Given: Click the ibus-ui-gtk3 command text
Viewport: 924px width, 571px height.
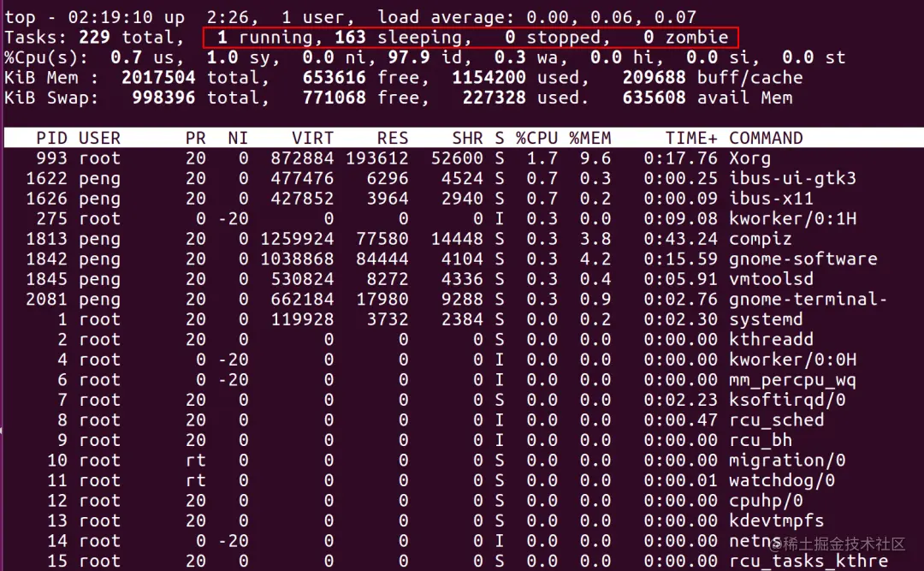Looking at the screenshot, I should pyautogui.click(x=792, y=178).
